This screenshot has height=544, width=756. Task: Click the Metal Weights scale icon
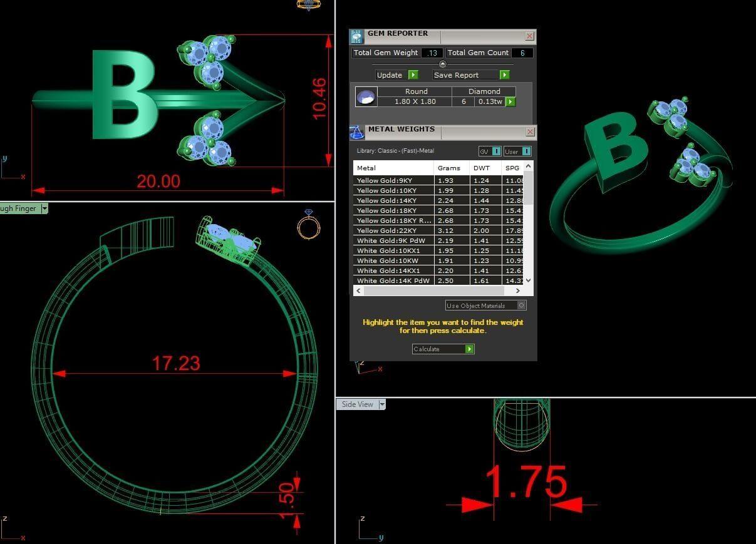356,132
